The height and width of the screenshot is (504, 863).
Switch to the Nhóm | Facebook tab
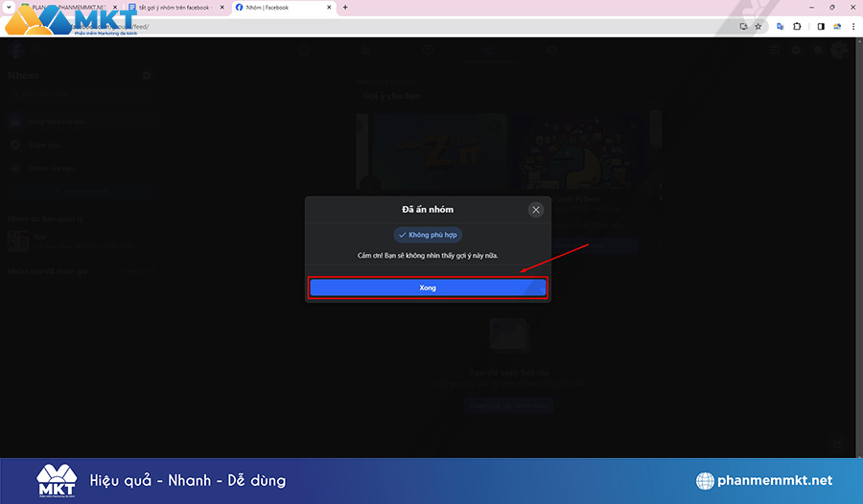coord(278,7)
